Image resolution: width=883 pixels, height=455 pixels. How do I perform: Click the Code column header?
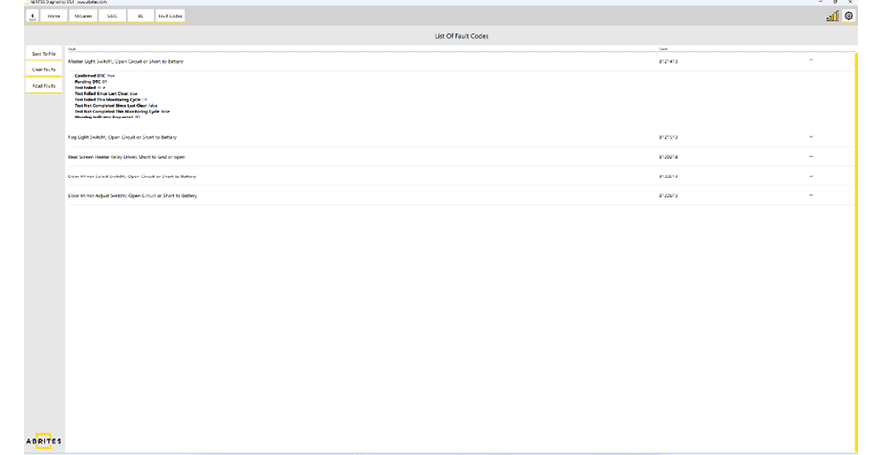[x=663, y=49]
